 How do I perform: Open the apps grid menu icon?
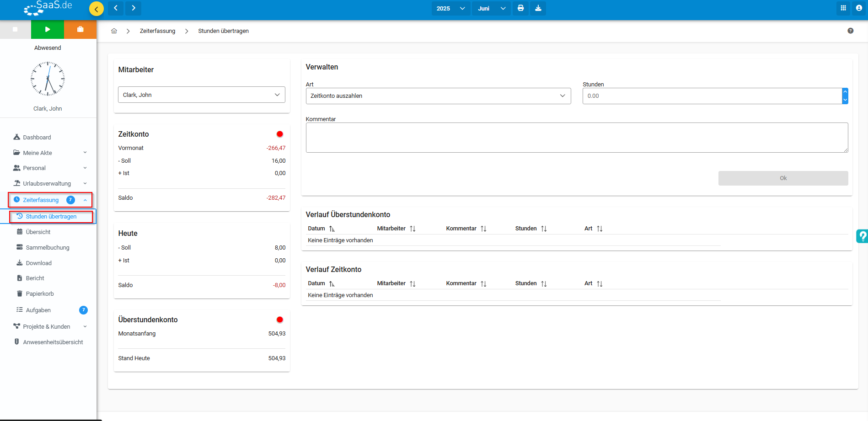pyautogui.click(x=843, y=8)
